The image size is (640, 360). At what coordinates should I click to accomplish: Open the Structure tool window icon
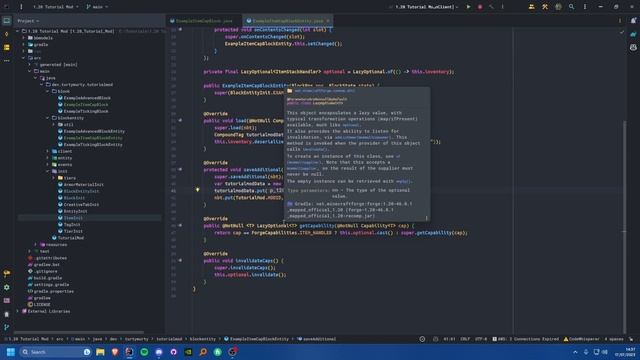tap(7, 48)
